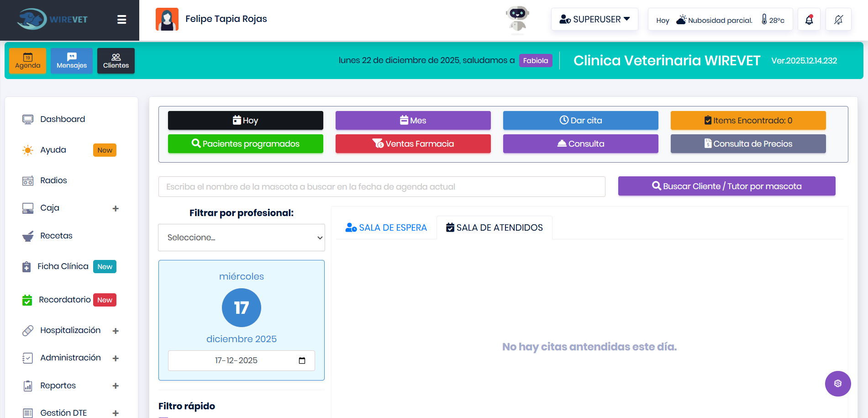868x418 pixels.
Task: Click the purple floating settings button
Action: (x=837, y=383)
